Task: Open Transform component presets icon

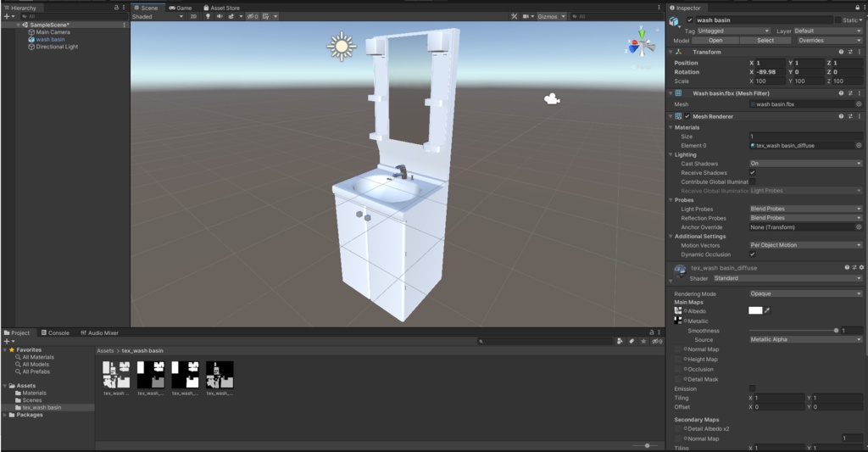Action: point(850,52)
